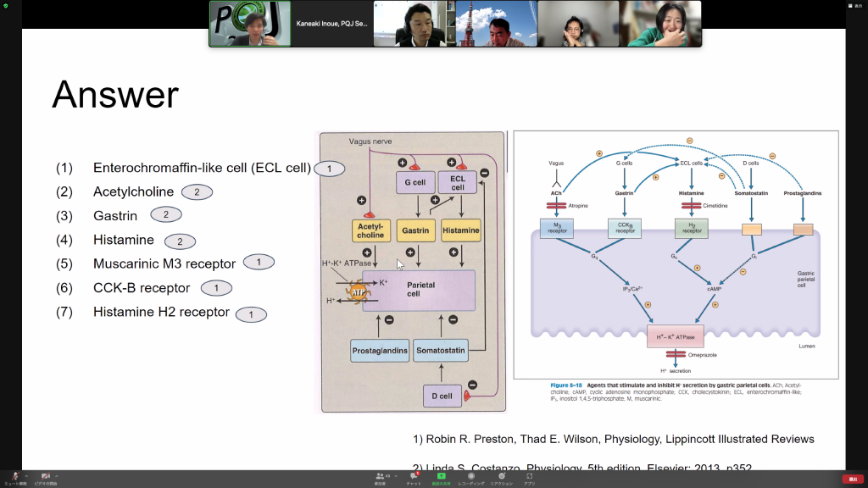Open the reactions menu
Screen dimensions: 868x488
coord(501,476)
